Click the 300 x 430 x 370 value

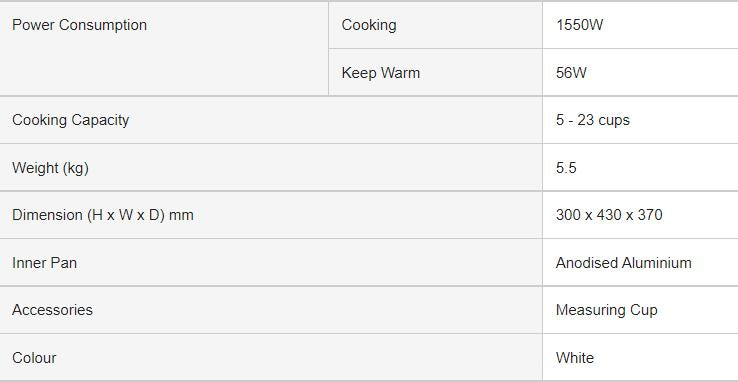609,215
